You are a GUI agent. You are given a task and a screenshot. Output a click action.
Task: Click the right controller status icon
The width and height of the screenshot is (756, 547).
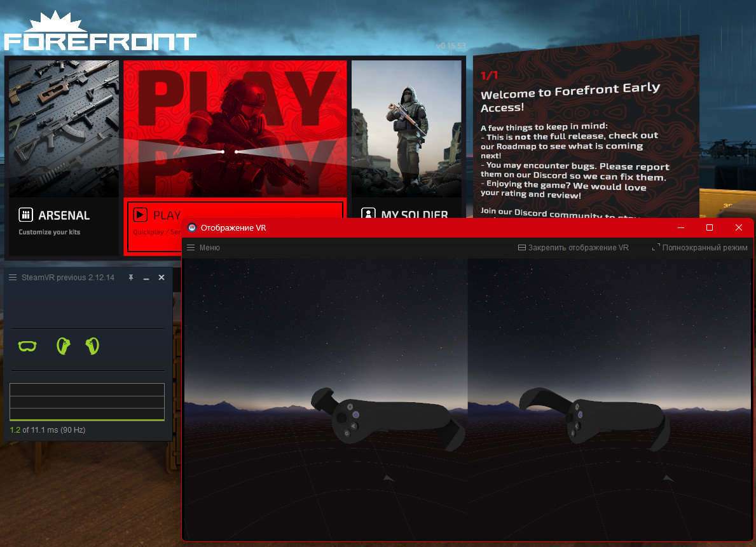(92, 346)
